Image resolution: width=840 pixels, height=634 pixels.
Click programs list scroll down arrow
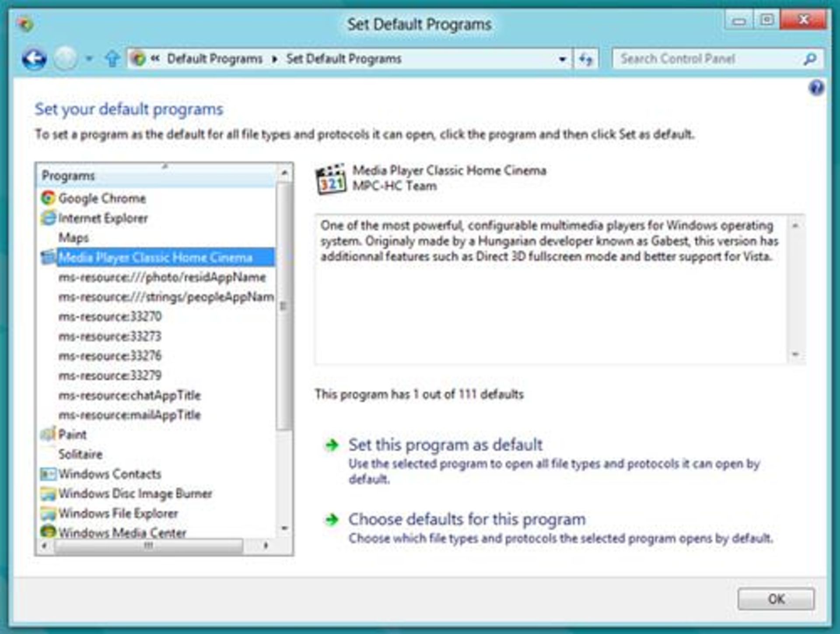pyautogui.click(x=284, y=528)
